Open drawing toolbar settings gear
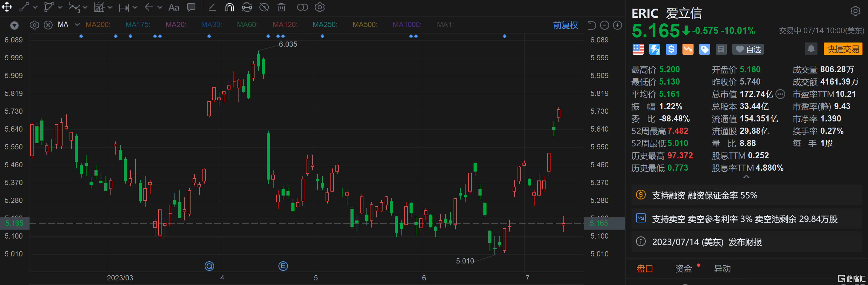This screenshot has height=285, width=868. point(319,7)
